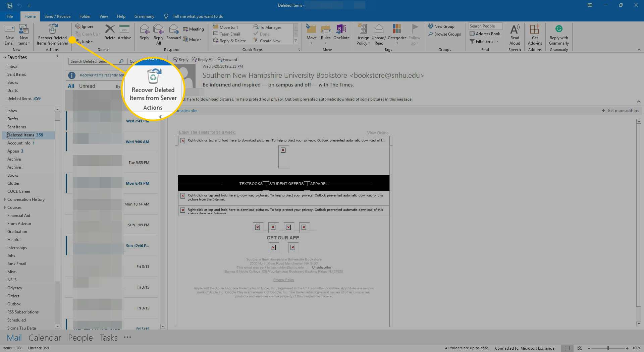Select Deleted Items 359 under Favorites
The image size is (644, 352).
click(x=24, y=99)
